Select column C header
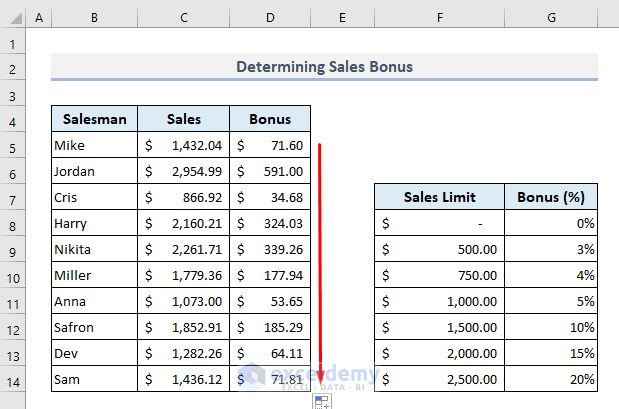The height and width of the screenshot is (409, 619). pos(184,18)
